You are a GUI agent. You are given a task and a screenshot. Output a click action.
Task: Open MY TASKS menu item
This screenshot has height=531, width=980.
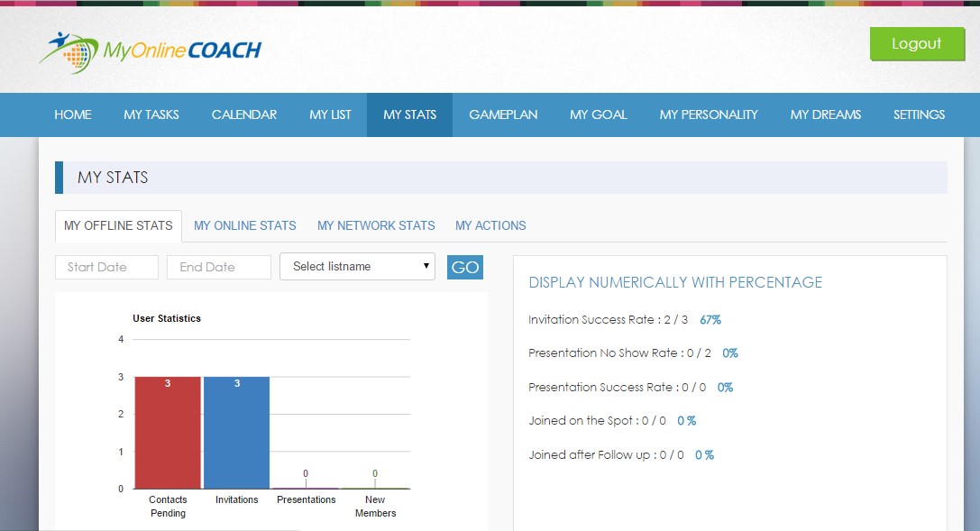151,114
